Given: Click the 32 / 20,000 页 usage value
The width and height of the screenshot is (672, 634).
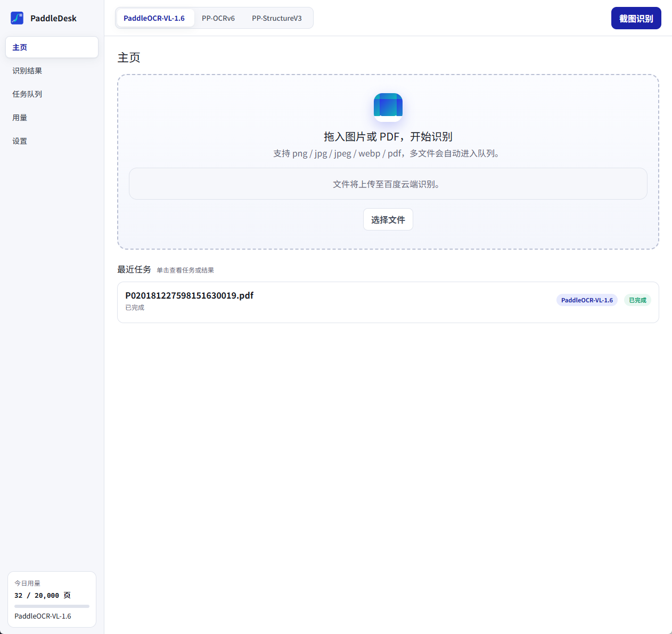Looking at the screenshot, I should tap(43, 595).
